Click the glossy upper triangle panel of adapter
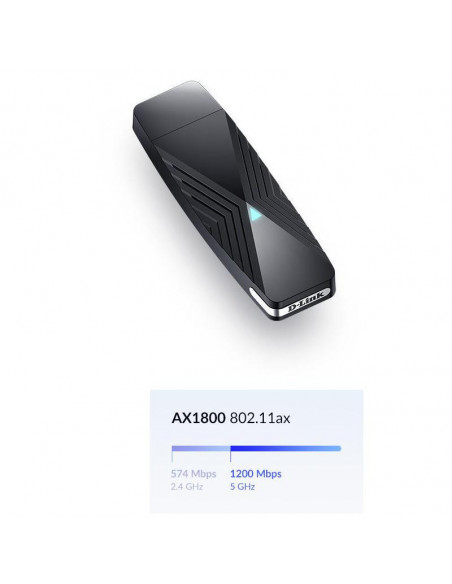The width and height of the screenshot is (452, 584). tap(209, 156)
